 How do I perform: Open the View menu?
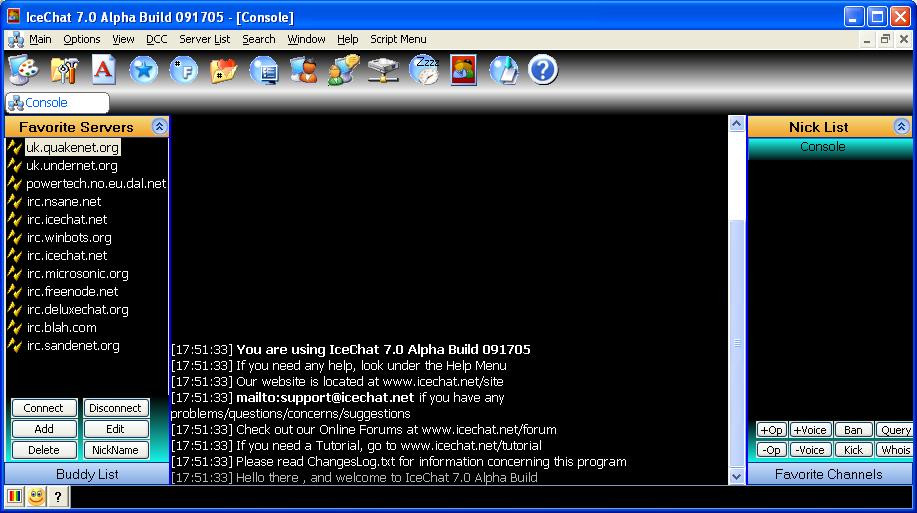coord(123,39)
